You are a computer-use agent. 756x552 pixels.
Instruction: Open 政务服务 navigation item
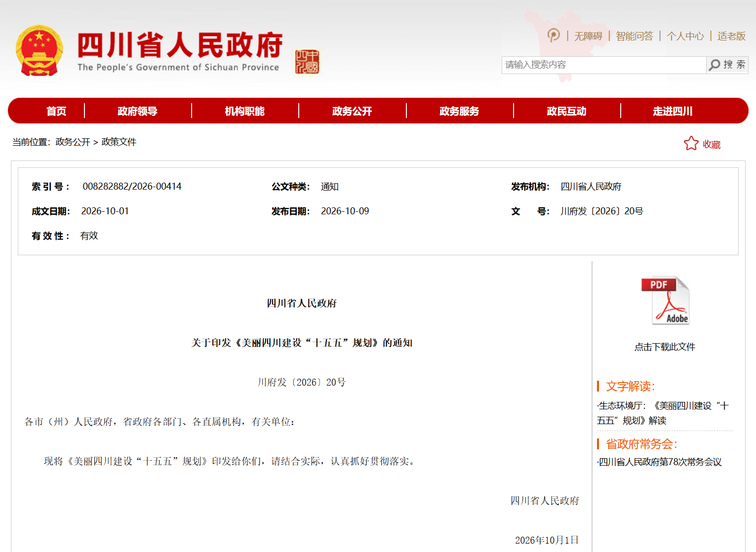point(459,111)
